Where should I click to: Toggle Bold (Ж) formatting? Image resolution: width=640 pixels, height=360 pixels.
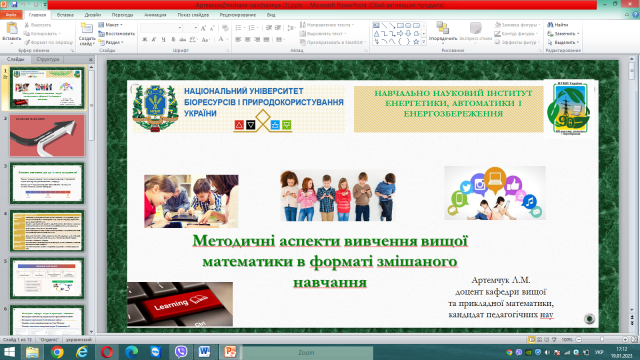pos(144,40)
